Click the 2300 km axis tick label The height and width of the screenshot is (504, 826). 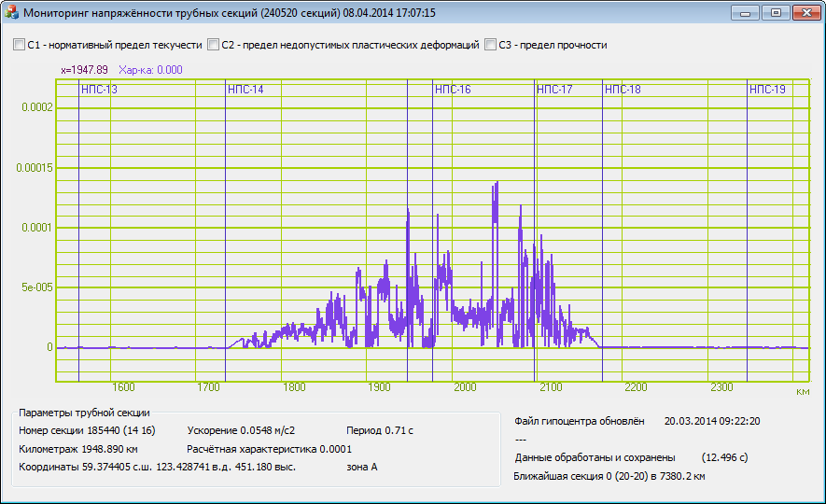point(721,387)
